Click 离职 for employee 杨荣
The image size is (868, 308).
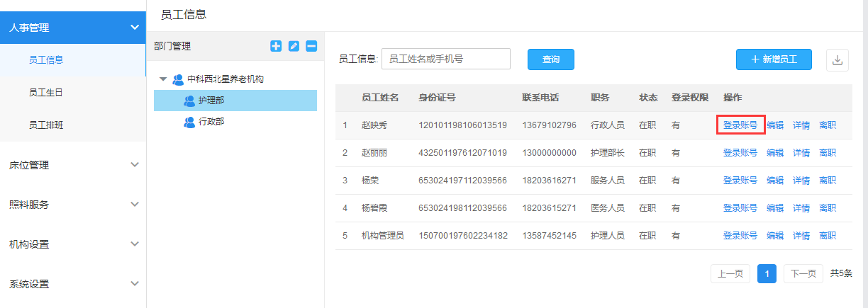click(x=827, y=181)
